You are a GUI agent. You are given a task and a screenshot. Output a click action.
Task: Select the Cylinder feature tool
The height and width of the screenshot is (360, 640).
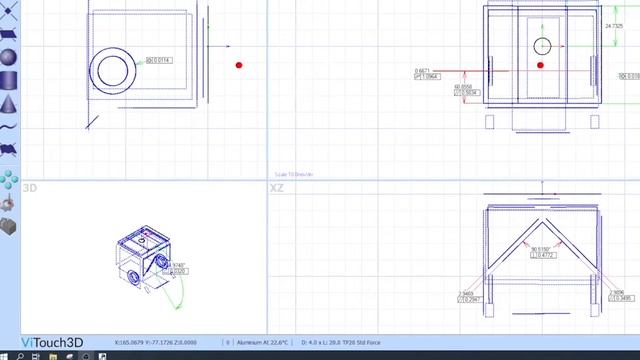(9, 80)
